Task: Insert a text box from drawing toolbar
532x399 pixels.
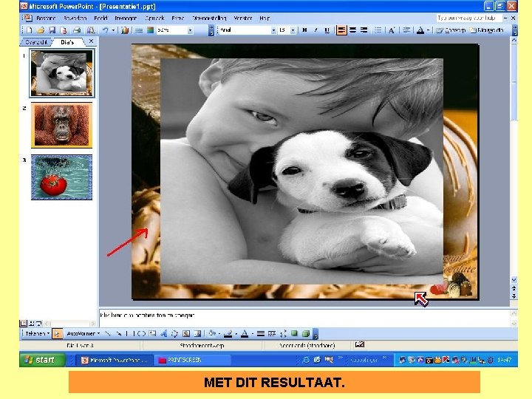Action: click(152, 333)
